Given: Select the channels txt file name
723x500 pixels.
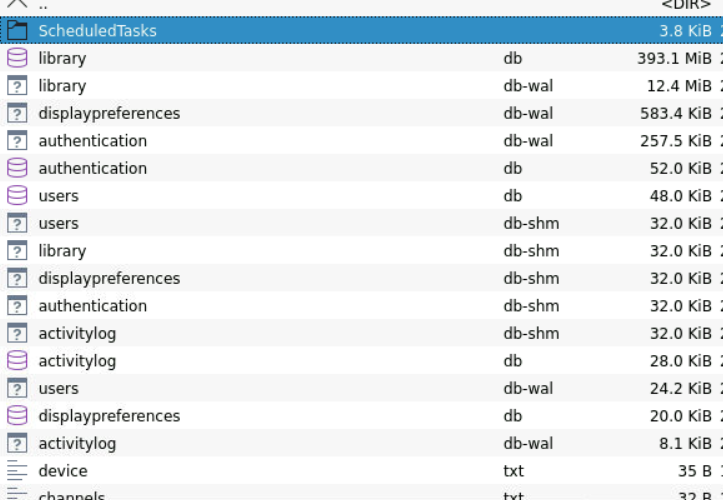Looking at the screenshot, I should point(71,495).
